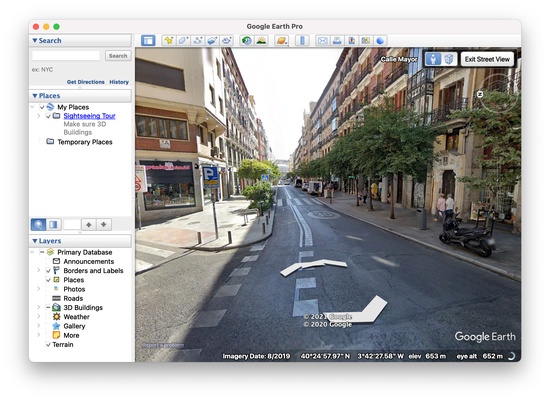Click the Search button
550x400 pixels.
pyautogui.click(x=118, y=56)
